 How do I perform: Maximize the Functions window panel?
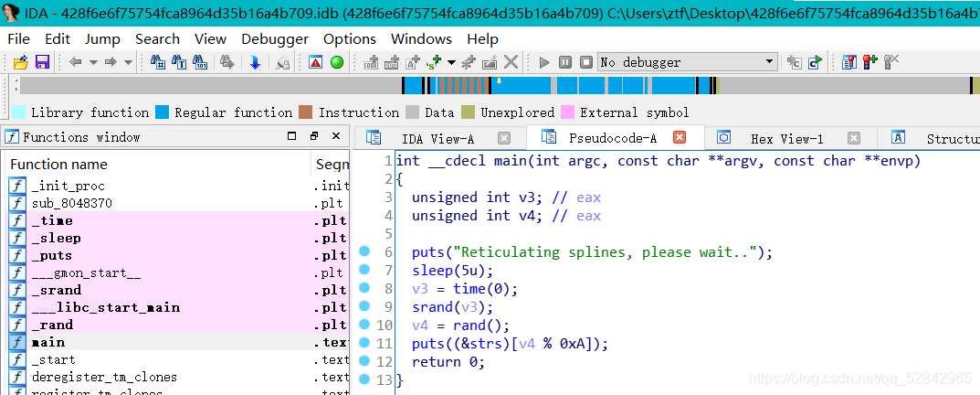point(291,136)
